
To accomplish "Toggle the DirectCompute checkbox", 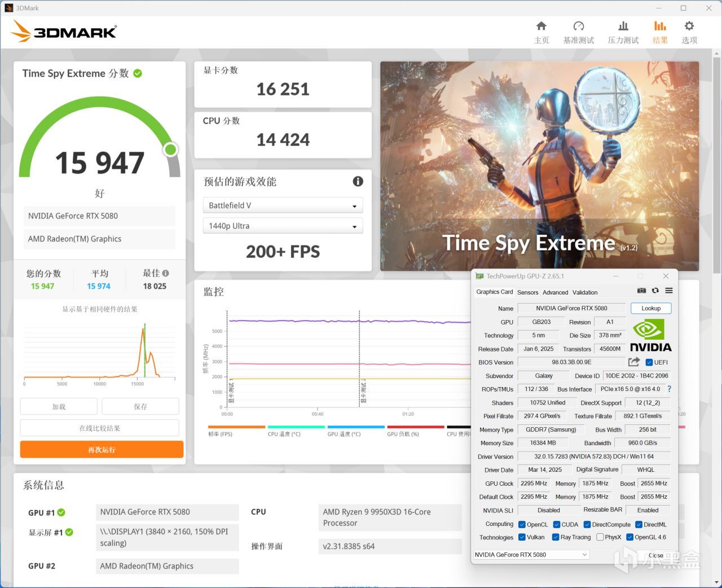I will coord(587,524).
